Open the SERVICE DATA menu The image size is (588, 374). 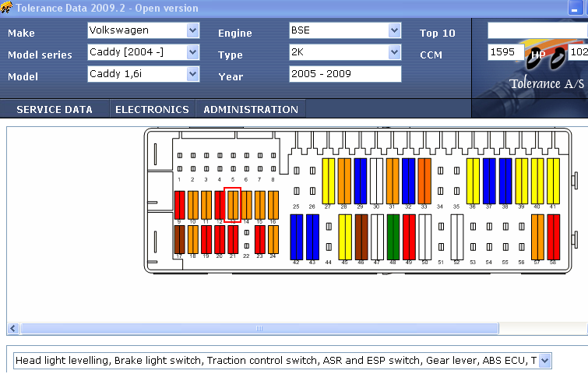(55, 109)
